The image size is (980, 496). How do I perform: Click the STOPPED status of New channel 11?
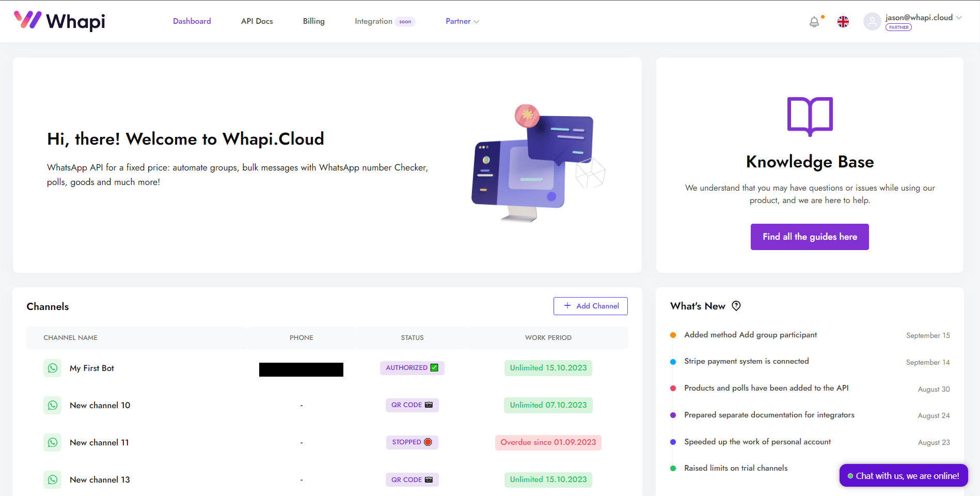412,442
